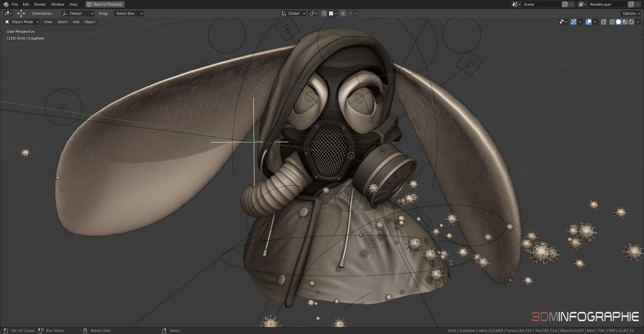Screen dimensions: 644x334
Task: Switch to rendered shading
Action: pos(631,22)
